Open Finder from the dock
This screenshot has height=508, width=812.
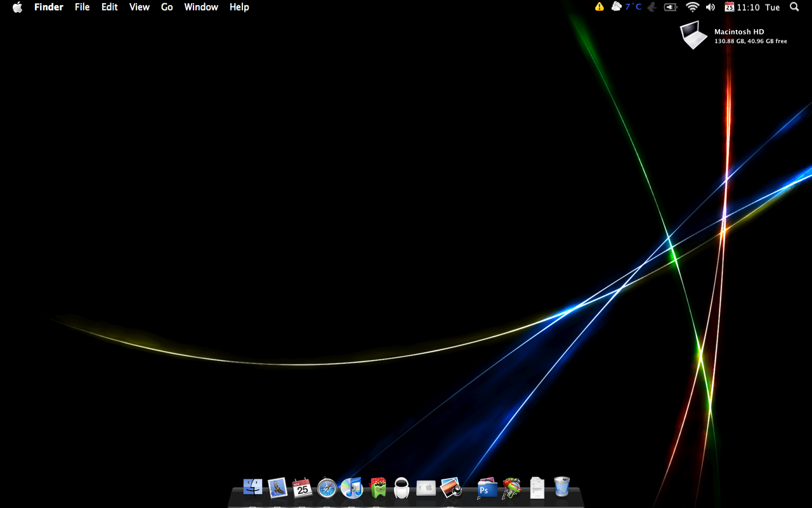click(x=252, y=487)
